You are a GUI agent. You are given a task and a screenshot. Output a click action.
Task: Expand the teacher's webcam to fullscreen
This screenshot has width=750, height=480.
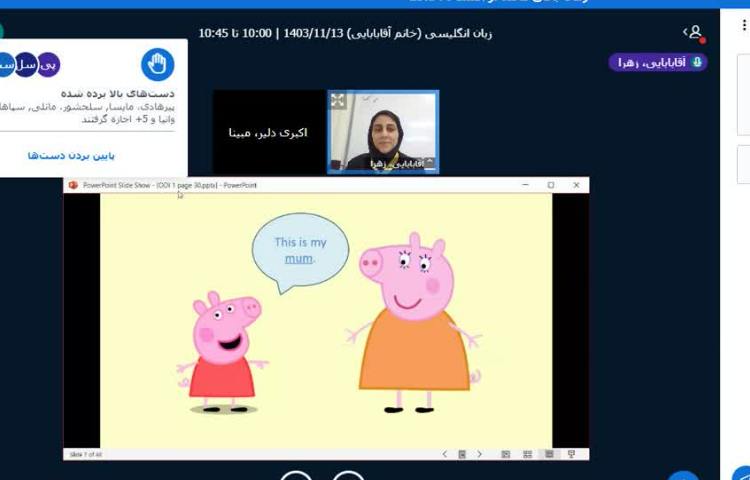tap(338, 101)
